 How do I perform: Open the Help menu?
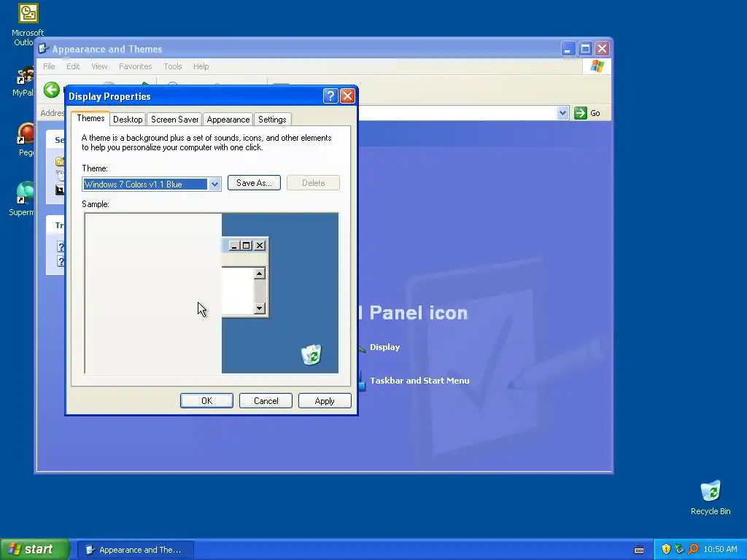coord(201,66)
